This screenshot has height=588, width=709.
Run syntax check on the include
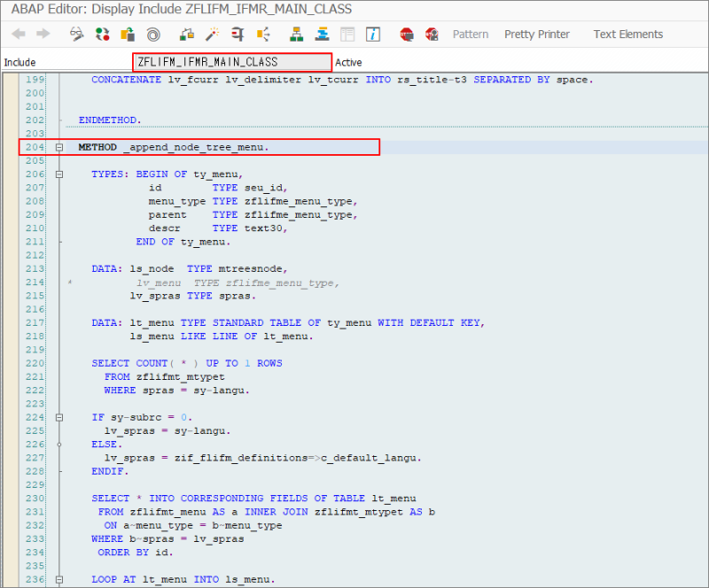click(101, 34)
